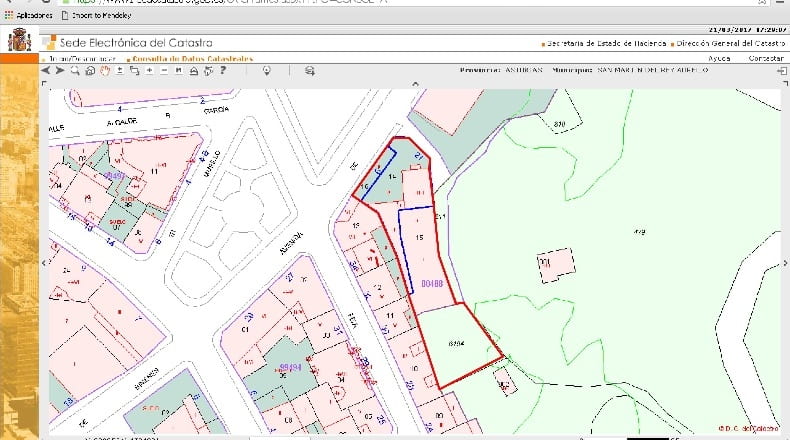Viewport: 790px width, 440px height.
Task: Select the zoom window rectangle tool
Action: 135,71
